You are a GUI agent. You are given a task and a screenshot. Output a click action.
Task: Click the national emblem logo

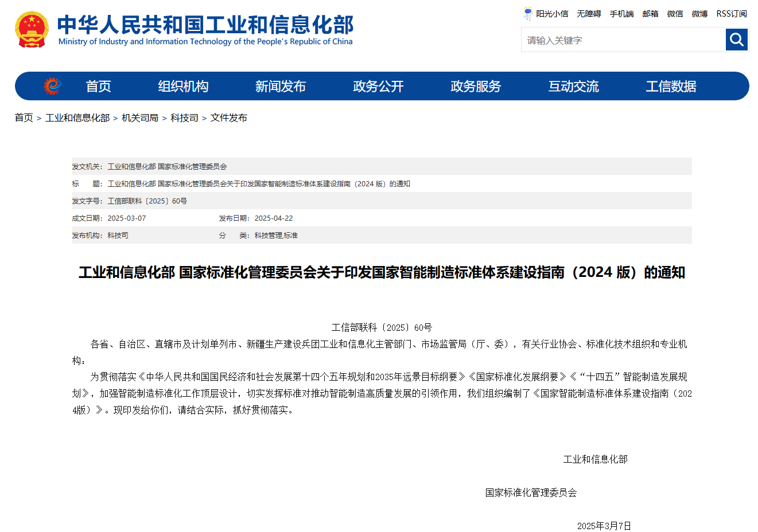tap(32, 29)
